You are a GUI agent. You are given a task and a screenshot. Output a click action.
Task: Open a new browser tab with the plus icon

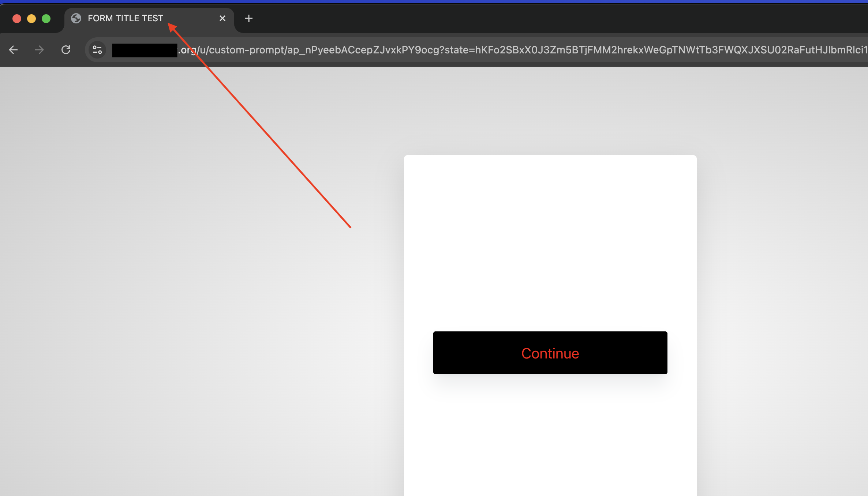pos(248,18)
